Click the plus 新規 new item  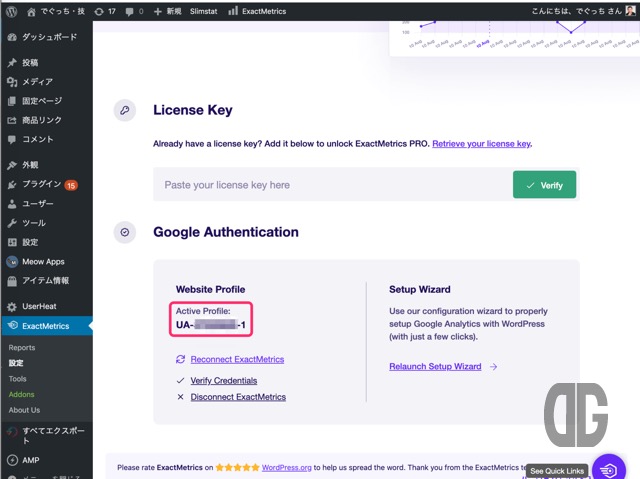[x=167, y=11]
